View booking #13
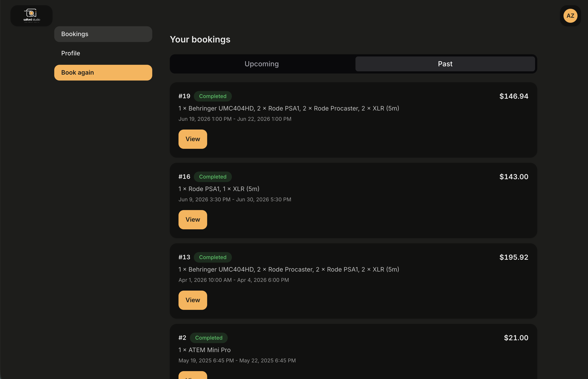The width and height of the screenshot is (588, 379). tap(193, 300)
